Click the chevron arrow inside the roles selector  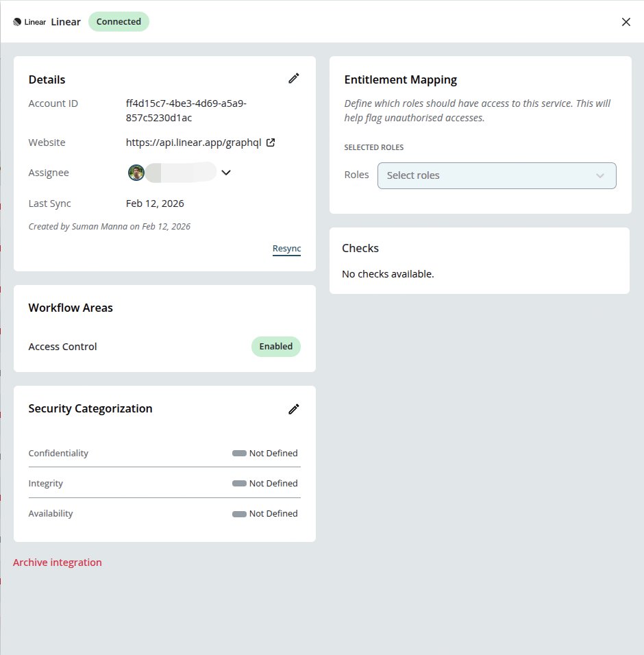tap(599, 175)
